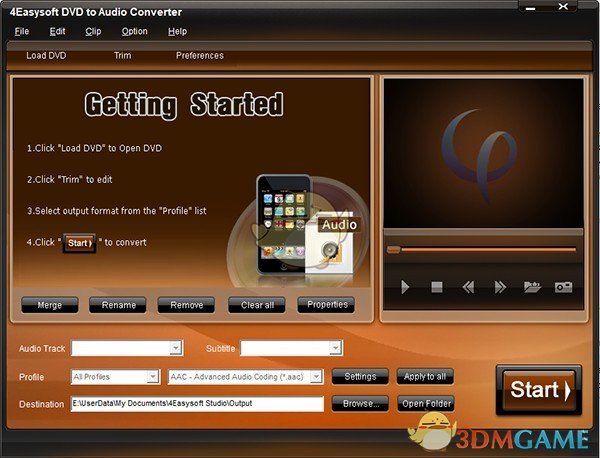Click the Destination label

(x=41, y=404)
